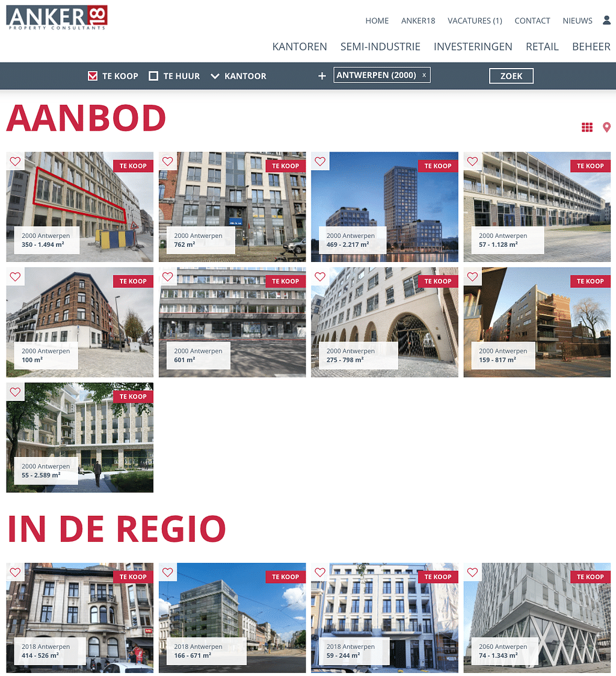Switch to grid view icon
616x676 pixels.
click(587, 127)
